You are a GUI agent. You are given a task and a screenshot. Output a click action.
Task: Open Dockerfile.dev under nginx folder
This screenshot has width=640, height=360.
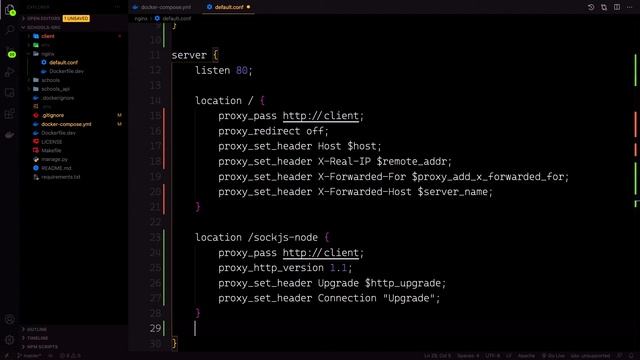point(66,71)
